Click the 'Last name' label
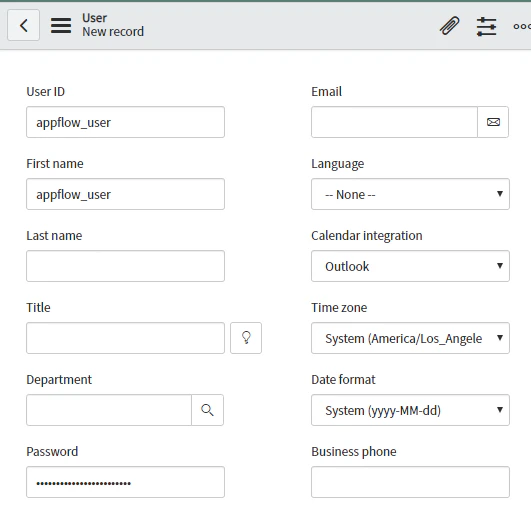 tap(54, 236)
